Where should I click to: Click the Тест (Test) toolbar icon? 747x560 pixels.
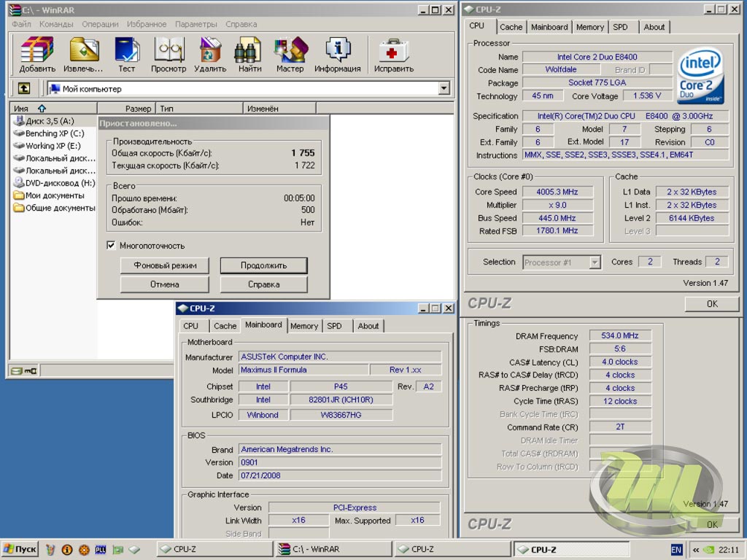[x=127, y=55]
